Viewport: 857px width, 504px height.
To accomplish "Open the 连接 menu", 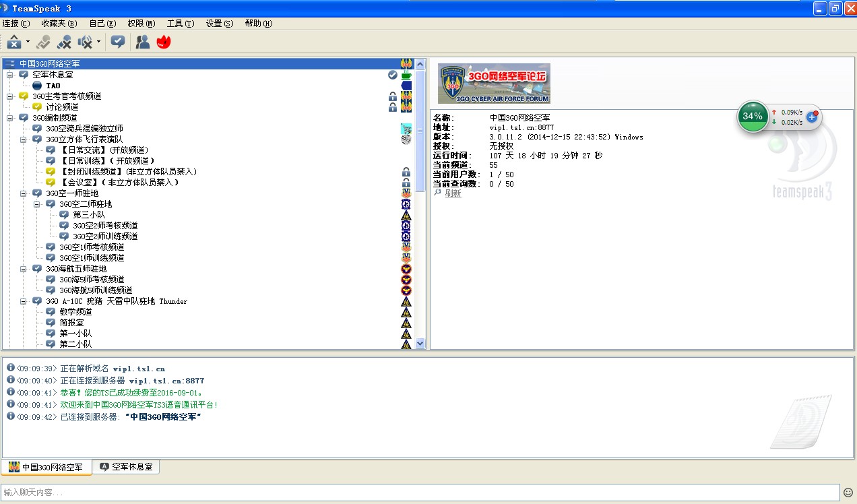I will pos(16,24).
